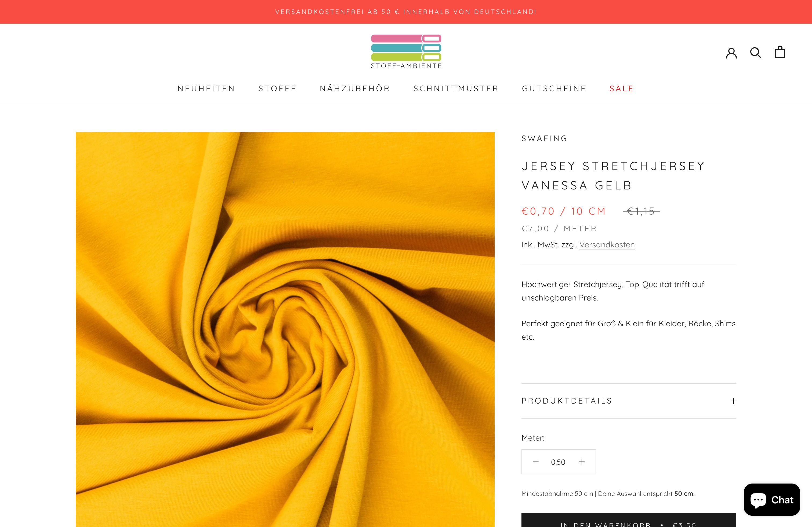Screen dimensions: 812x527
Task: Open the Stoffe menu item
Action: 277,89
